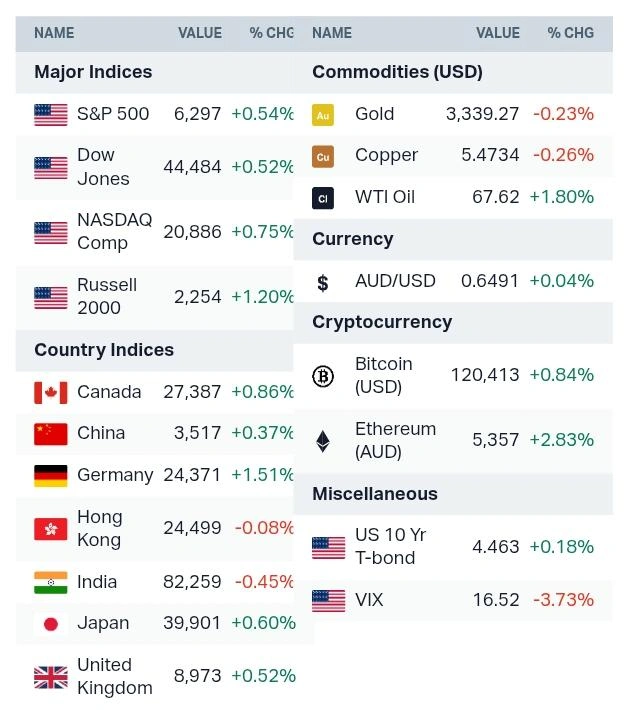Viewport: 633px width, 710px height.
Task: Open the S&P 500 index link
Action: point(113,114)
